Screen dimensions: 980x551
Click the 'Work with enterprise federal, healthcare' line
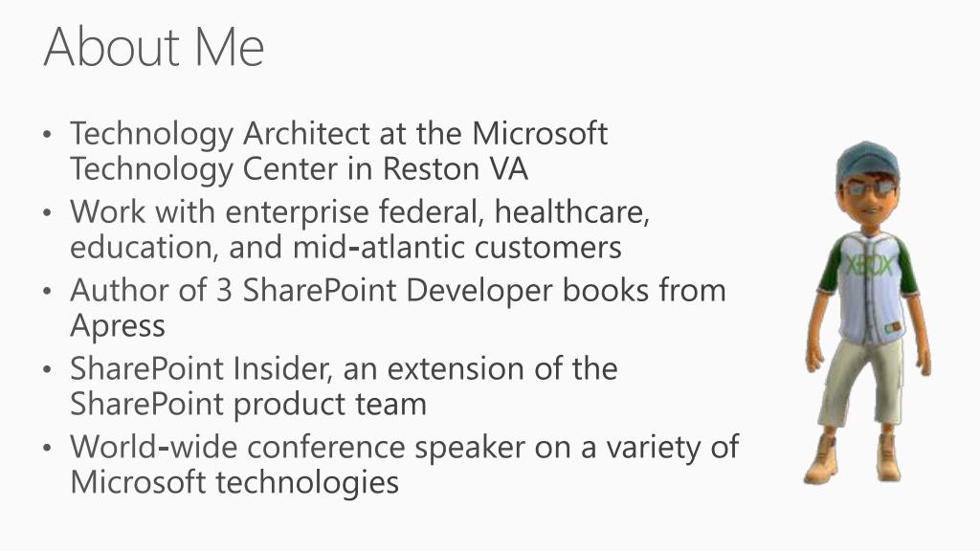coord(360,211)
